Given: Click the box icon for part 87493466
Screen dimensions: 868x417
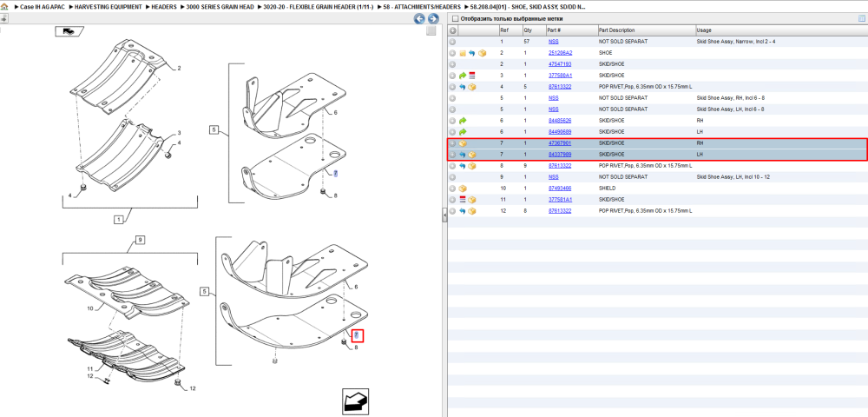Looking at the screenshot, I should [x=463, y=189].
